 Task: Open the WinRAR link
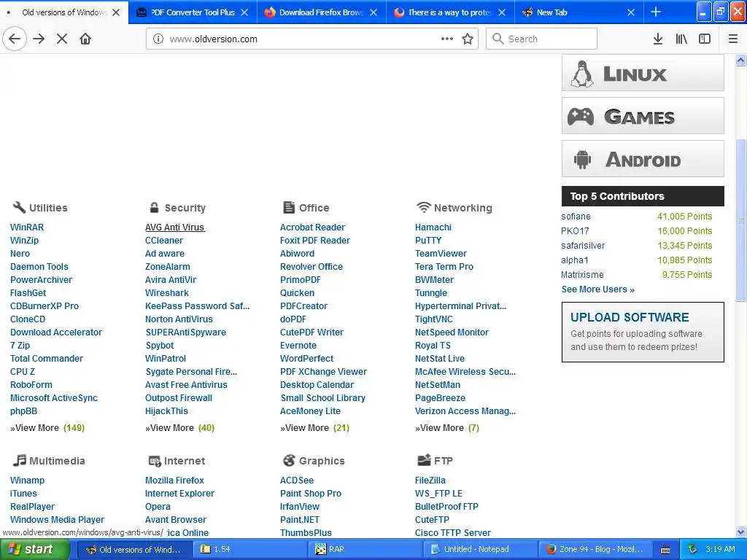[27, 227]
